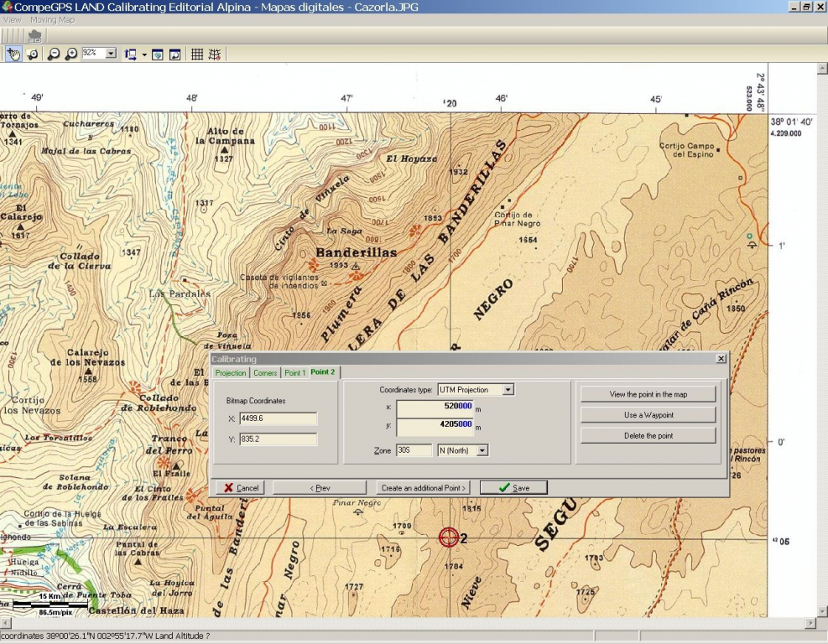
Task: Click the horizontal scrollbar right arrow
Action: point(811,623)
